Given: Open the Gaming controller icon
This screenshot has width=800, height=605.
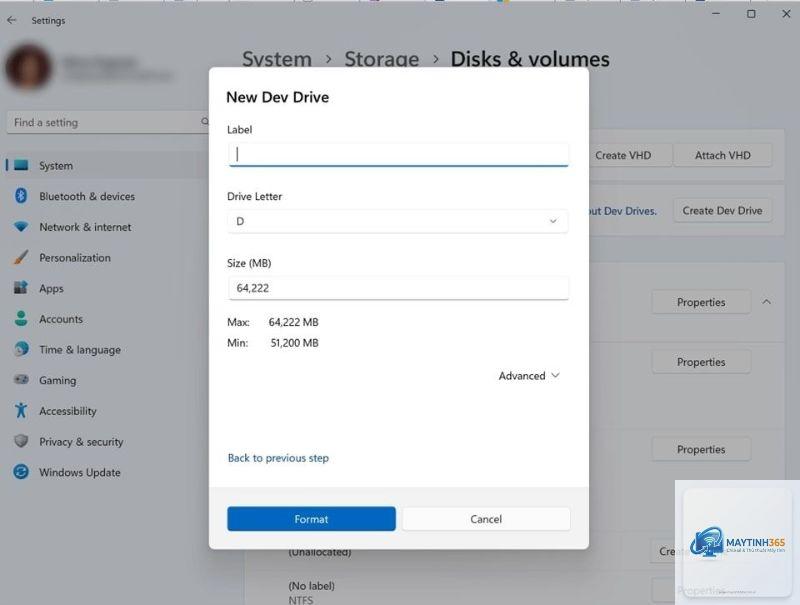Looking at the screenshot, I should 21,380.
